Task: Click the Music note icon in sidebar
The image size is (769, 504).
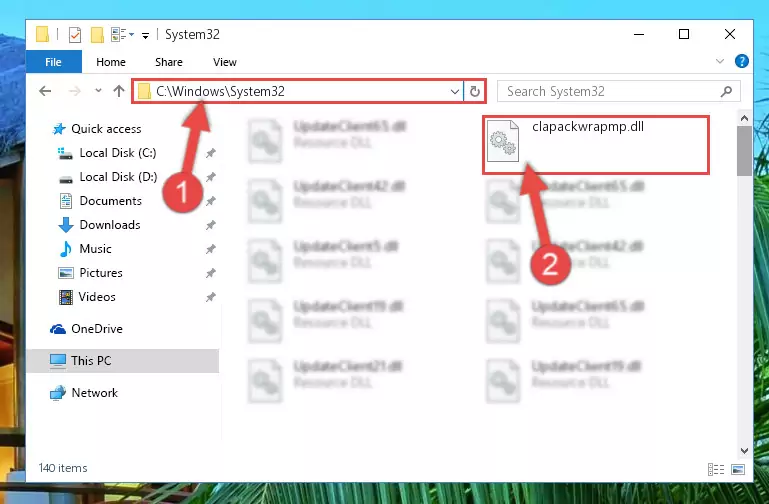Action: click(x=66, y=249)
